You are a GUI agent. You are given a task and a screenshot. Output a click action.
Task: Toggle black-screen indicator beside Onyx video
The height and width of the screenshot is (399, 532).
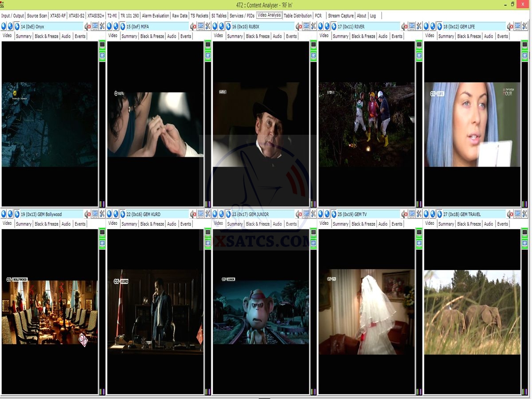tap(102, 45)
